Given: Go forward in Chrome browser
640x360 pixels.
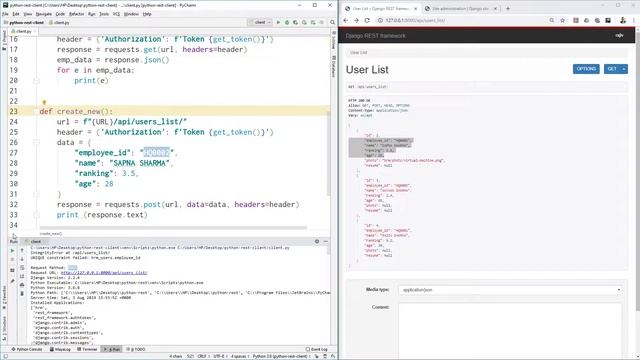Looking at the screenshot, I should coord(356,20).
